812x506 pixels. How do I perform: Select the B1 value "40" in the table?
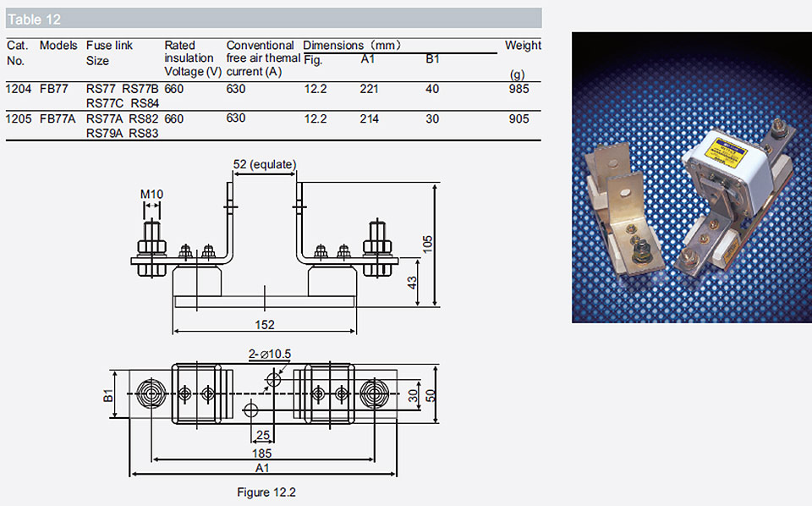point(432,89)
